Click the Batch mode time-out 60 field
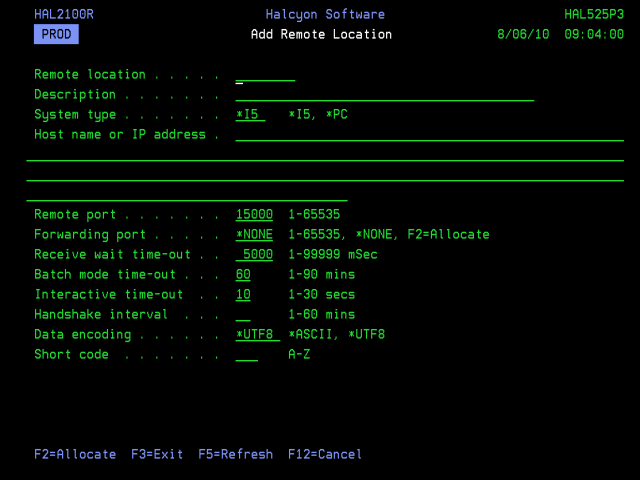This screenshot has height=480, width=640. point(243,275)
